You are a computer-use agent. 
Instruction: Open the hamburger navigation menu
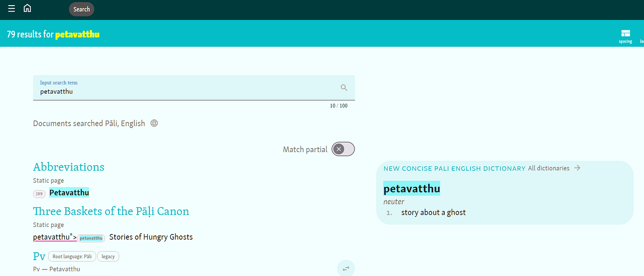(11, 8)
